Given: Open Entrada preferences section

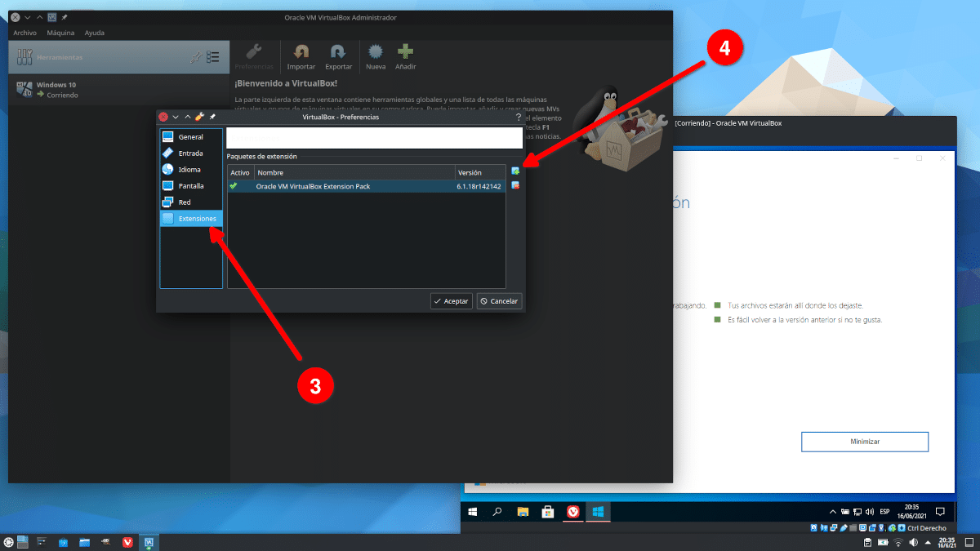Looking at the screenshot, I should pyautogui.click(x=191, y=153).
